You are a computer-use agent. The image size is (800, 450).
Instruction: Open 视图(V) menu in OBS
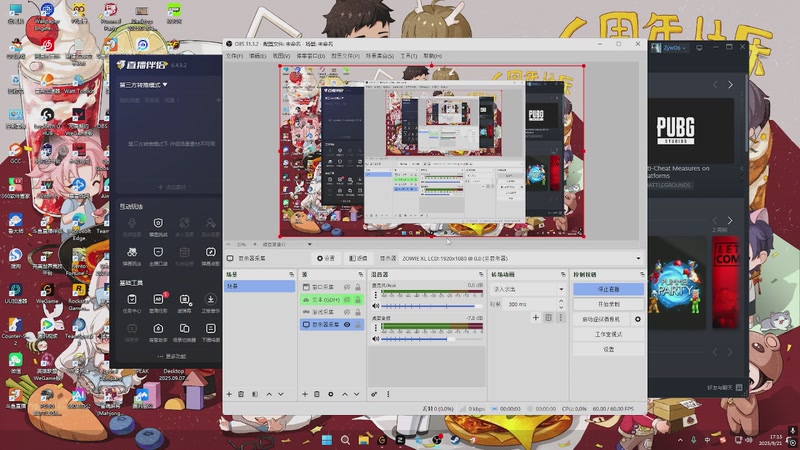(281, 56)
